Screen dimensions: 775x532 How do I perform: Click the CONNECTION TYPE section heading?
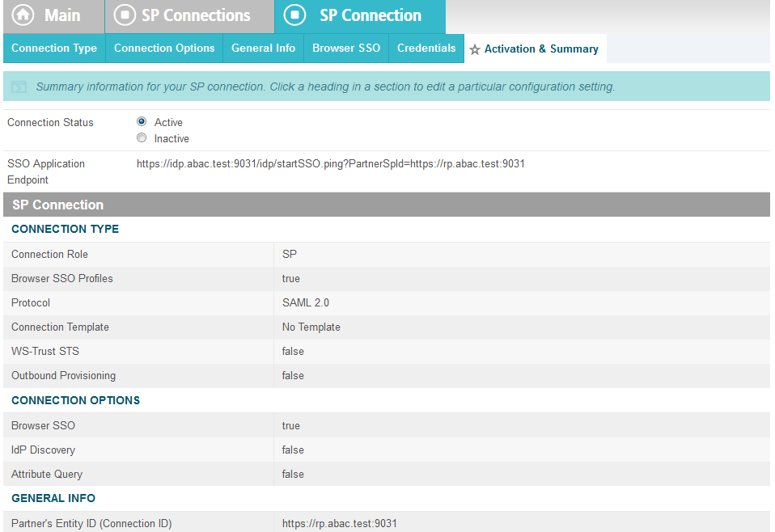(x=66, y=229)
